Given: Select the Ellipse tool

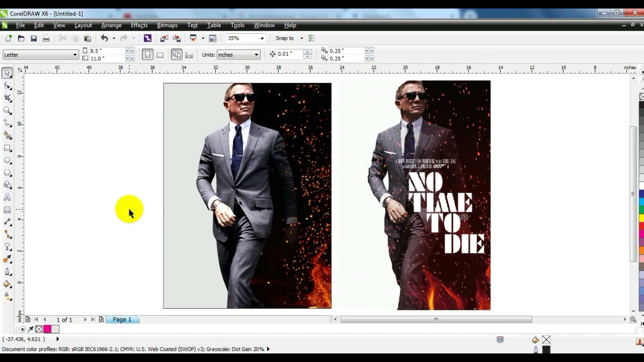Looking at the screenshot, I should tap(8, 160).
